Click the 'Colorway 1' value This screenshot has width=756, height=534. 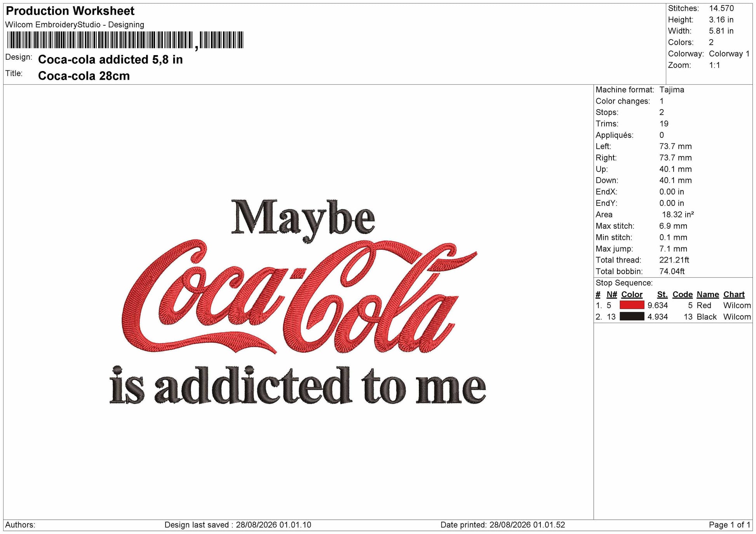pos(729,54)
